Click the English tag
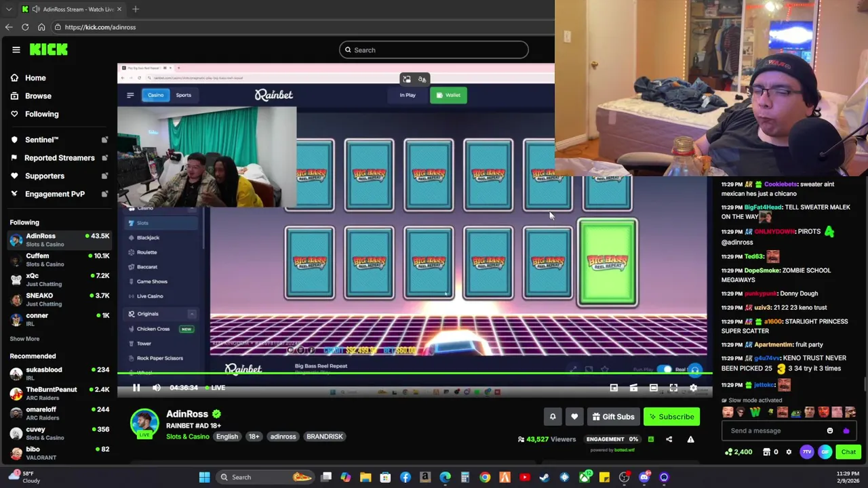Image resolution: width=868 pixels, height=488 pixels. (x=227, y=436)
